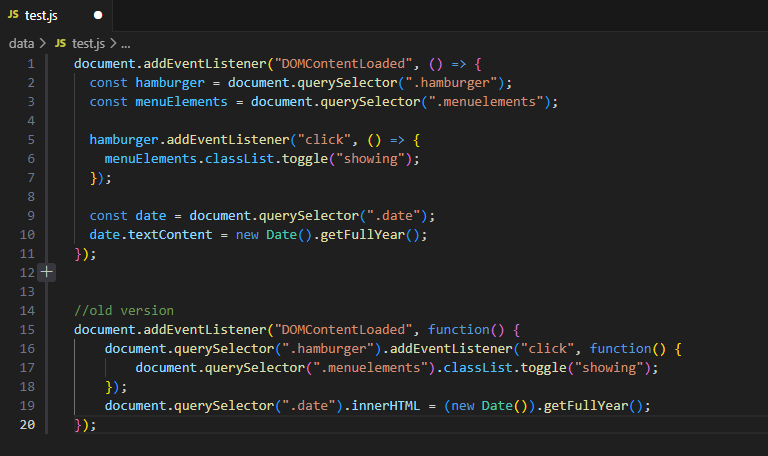The height and width of the screenshot is (456, 768).
Task: Click line number 15 in the gutter
Action: [x=27, y=330]
